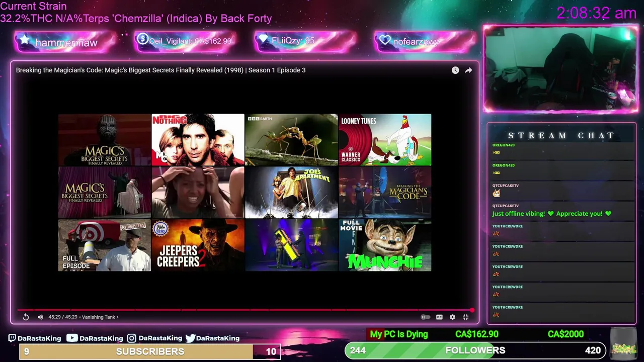Click the first OREGON420 chat username
This screenshot has width=644, height=362.
tap(503, 145)
